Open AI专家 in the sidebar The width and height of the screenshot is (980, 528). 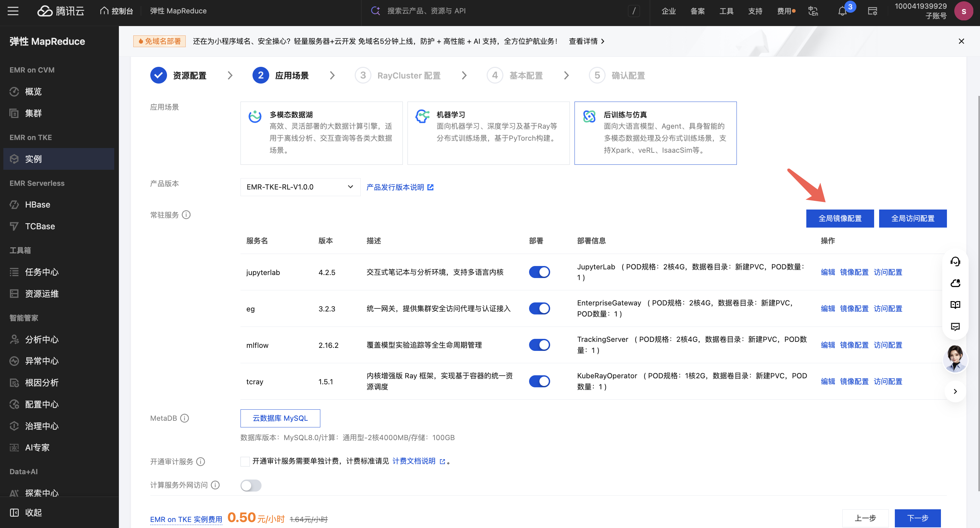(58, 447)
